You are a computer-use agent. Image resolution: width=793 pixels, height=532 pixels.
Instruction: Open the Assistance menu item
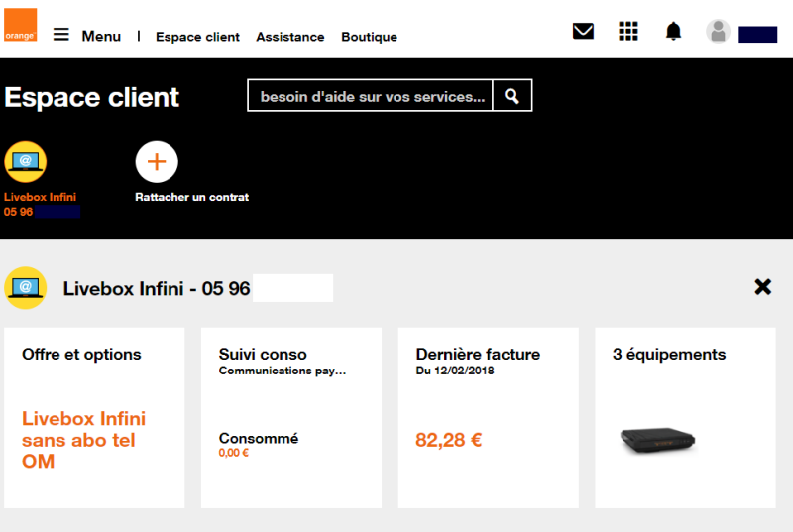click(x=289, y=37)
